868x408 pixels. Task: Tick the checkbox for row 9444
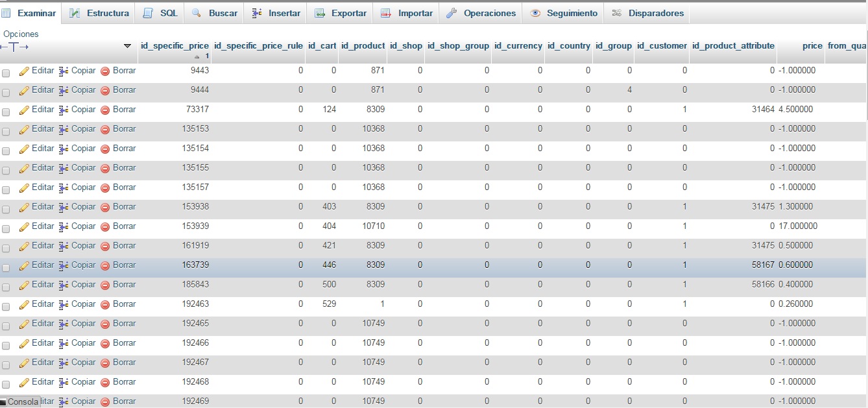[x=6, y=93]
